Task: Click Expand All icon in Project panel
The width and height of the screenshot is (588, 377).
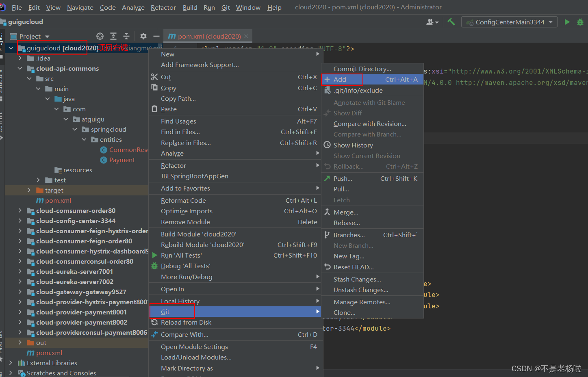Action: [113, 36]
